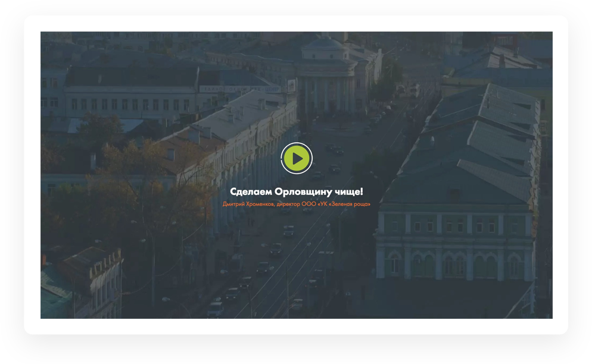Click the word «директор» in the orange caption
Viewport: 592px width, 364px height.
point(288,204)
